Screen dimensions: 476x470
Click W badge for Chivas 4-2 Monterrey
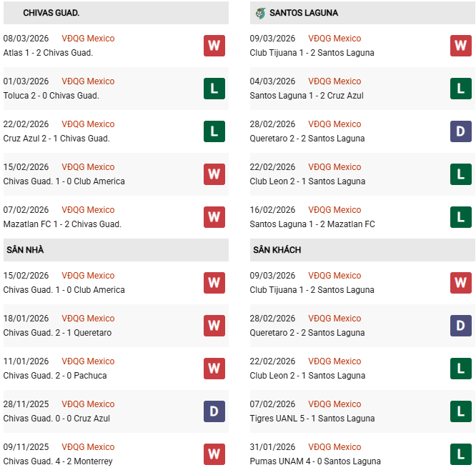coord(214,454)
